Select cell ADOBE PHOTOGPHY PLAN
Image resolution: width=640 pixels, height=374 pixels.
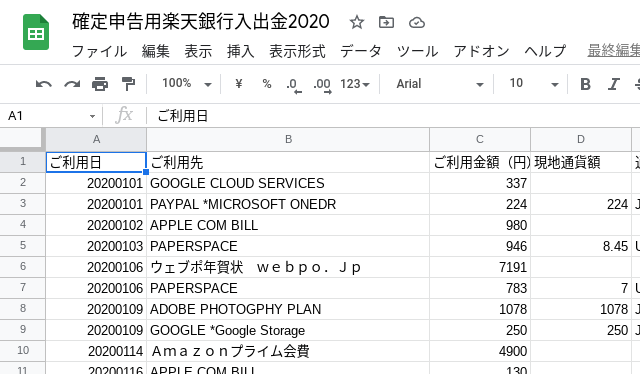tap(288, 309)
